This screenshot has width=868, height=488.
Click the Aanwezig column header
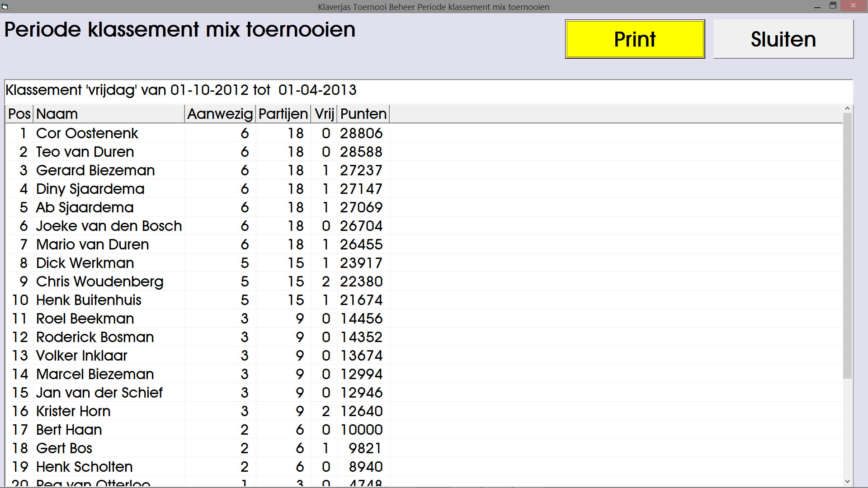(x=220, y=114)
